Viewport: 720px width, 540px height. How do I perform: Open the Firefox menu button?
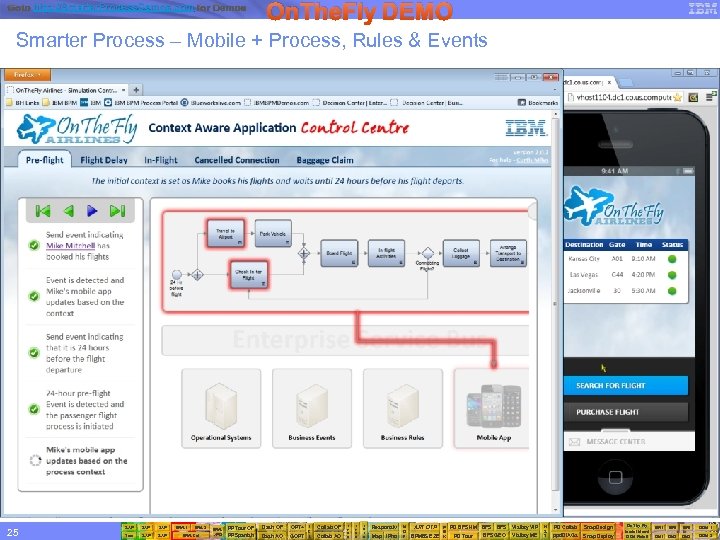[27, 74]
